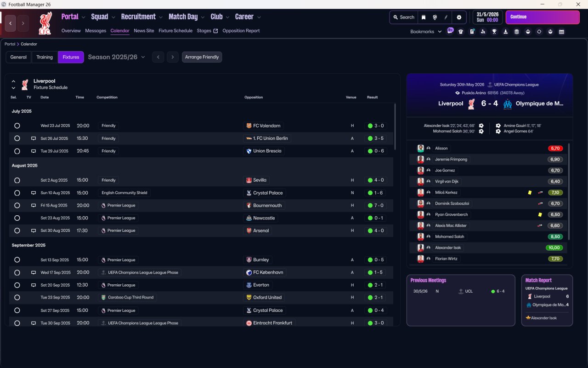
Task: Click the 6 - 4 UCL previous meeting result
Action: (x=498, y=291)
